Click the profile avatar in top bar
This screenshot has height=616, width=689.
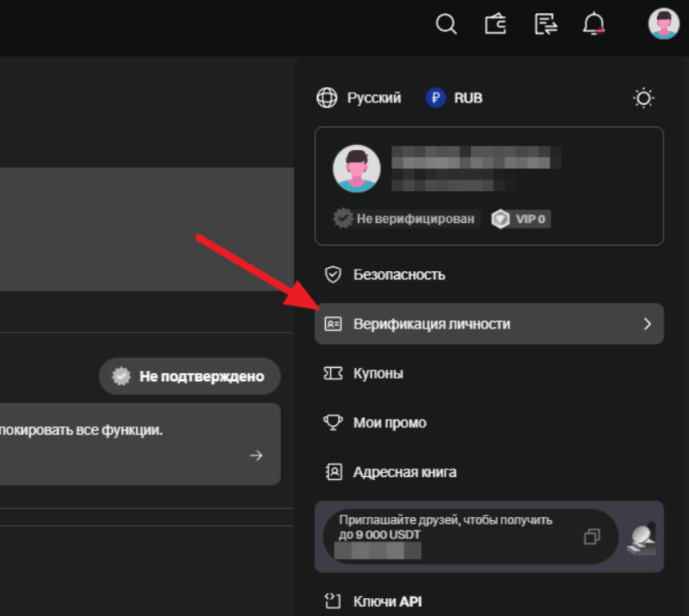coord(663,25)
